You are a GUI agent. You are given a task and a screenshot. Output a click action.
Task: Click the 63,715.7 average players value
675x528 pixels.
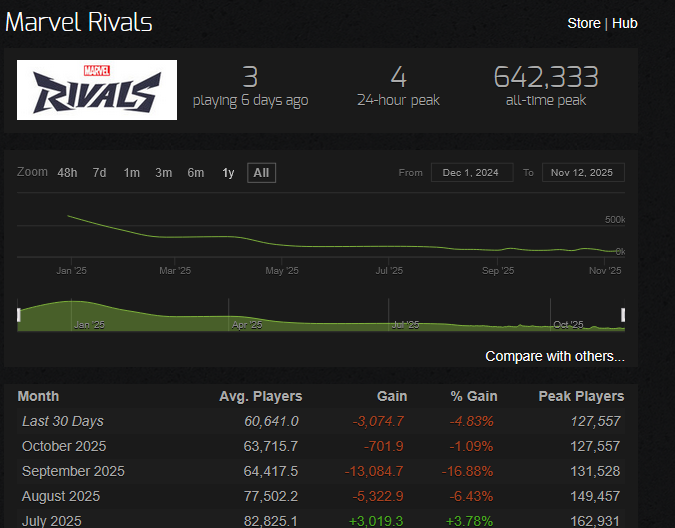click(x=271, y=446)
